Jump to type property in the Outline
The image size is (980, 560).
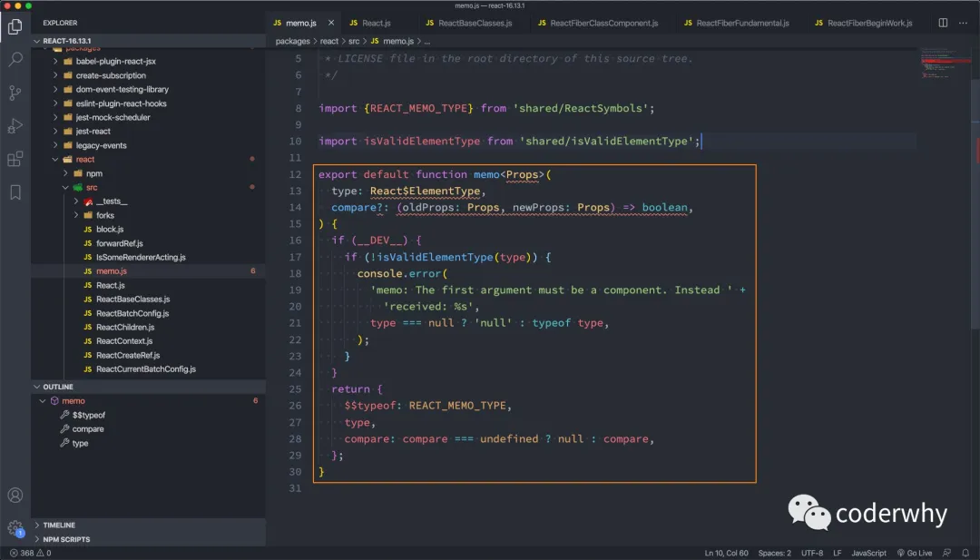148,443
